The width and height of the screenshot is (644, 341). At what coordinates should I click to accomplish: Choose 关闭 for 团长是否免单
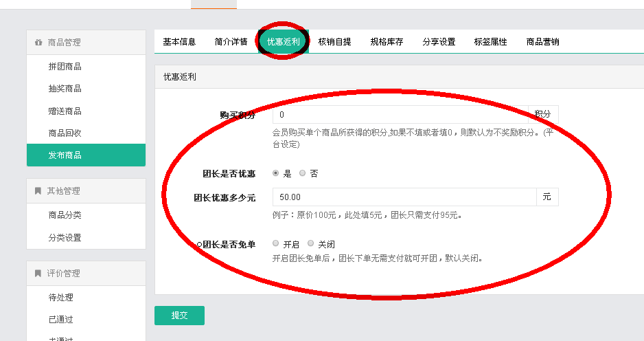(x=310, y=243)
